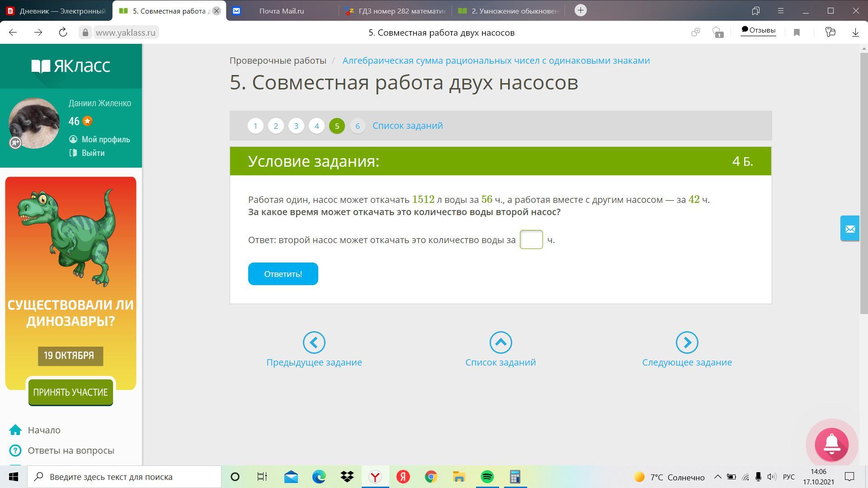Reload the page with refresh icon
Screen dimensions: 868x488
pyautogui.click(x=63, y=33)
